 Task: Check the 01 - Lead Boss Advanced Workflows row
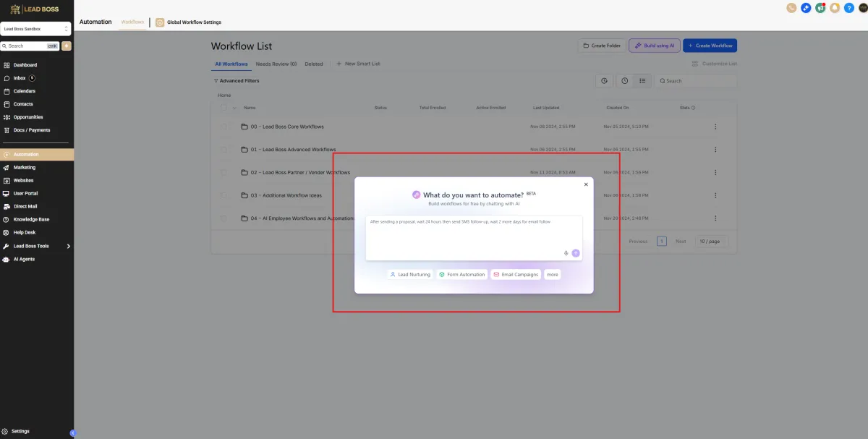click(224, 150)
